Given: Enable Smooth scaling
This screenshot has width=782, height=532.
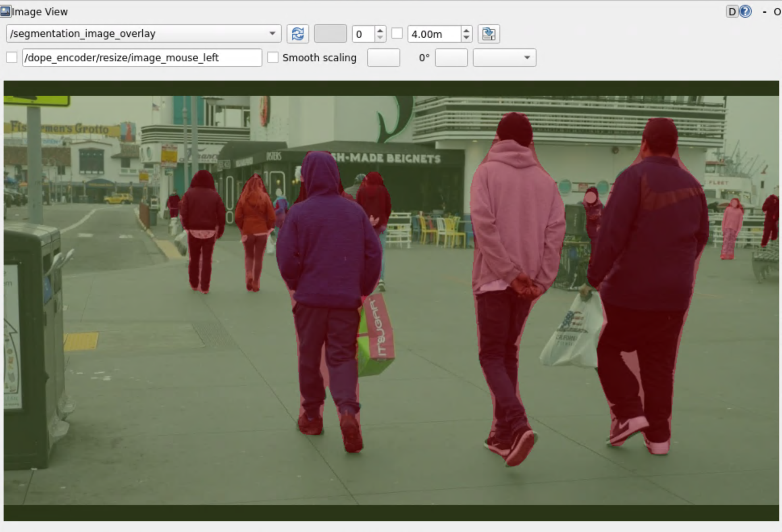Looking at the screenshot, I should pyautogui.click(x=274, y=58).
